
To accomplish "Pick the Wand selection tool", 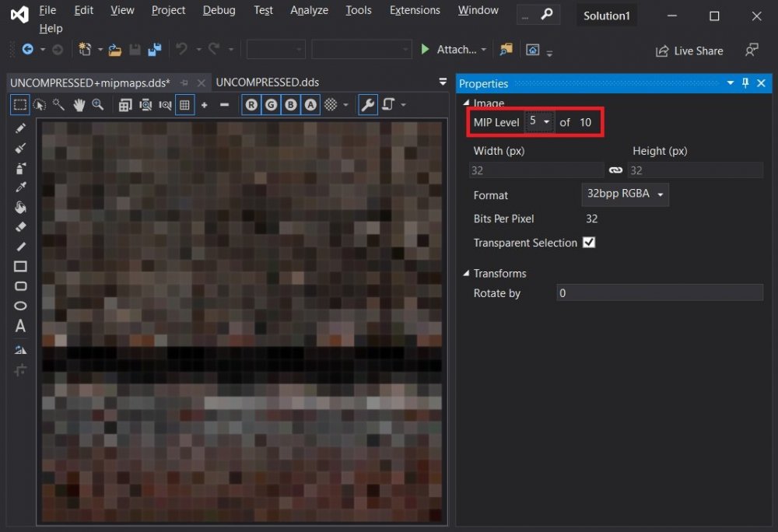I will pos(59,105).
